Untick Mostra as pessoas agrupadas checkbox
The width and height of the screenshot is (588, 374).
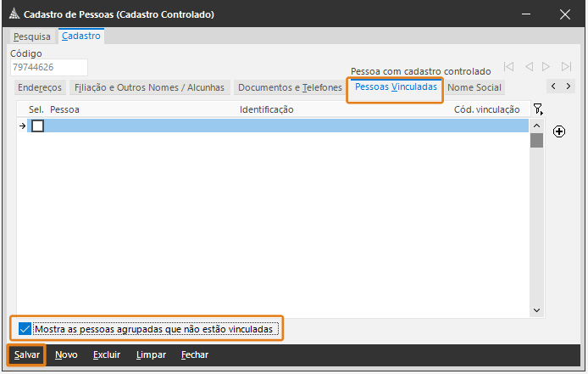pos(25,328)
